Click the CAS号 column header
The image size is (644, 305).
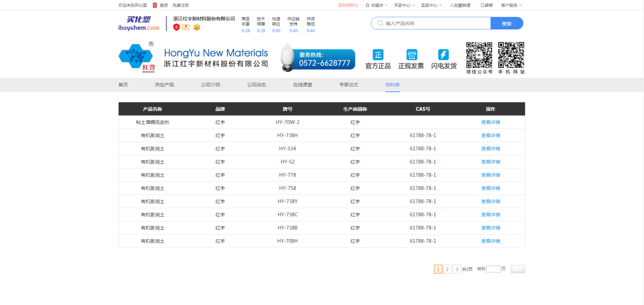click(x=423, y=109)
